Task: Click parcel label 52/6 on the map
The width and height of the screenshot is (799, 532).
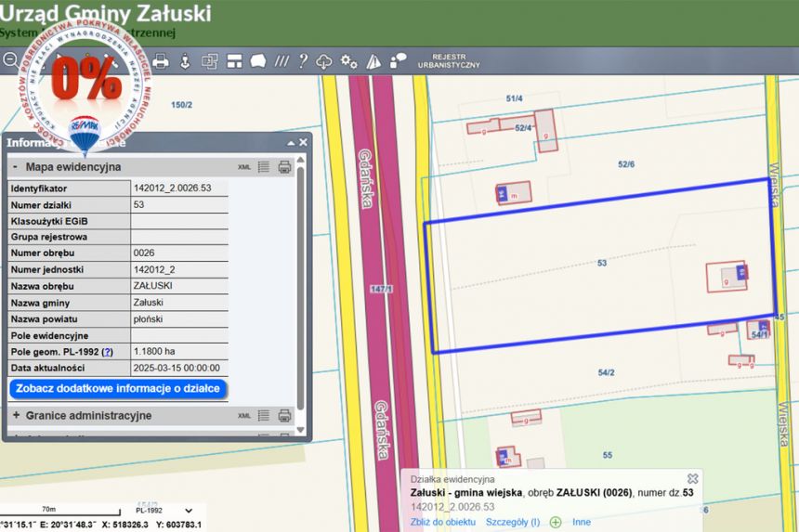Action: coord(626,164)
